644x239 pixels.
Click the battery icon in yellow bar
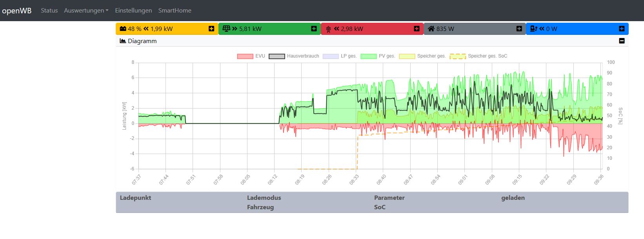(x=123, y=29)
